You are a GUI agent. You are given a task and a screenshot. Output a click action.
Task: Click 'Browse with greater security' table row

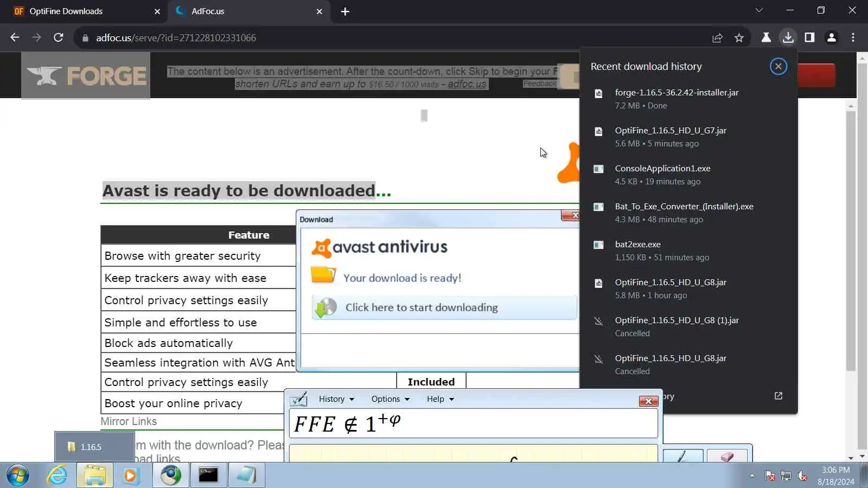click(x=199, y=255)
